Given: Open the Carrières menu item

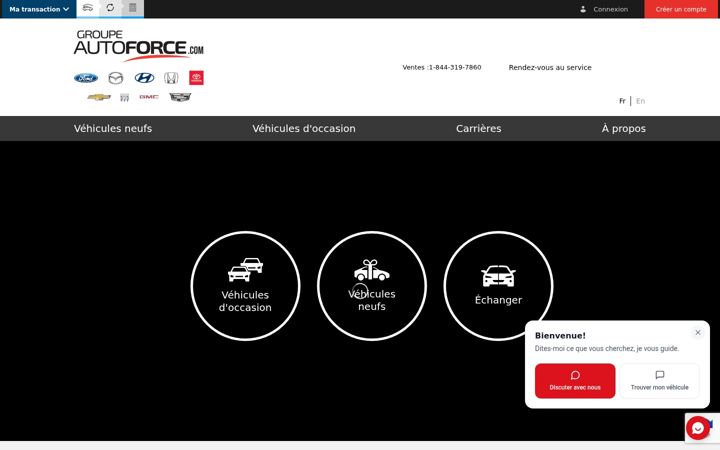Looking at the screenshot, I should pyautogui.click(x=478, y=129).
